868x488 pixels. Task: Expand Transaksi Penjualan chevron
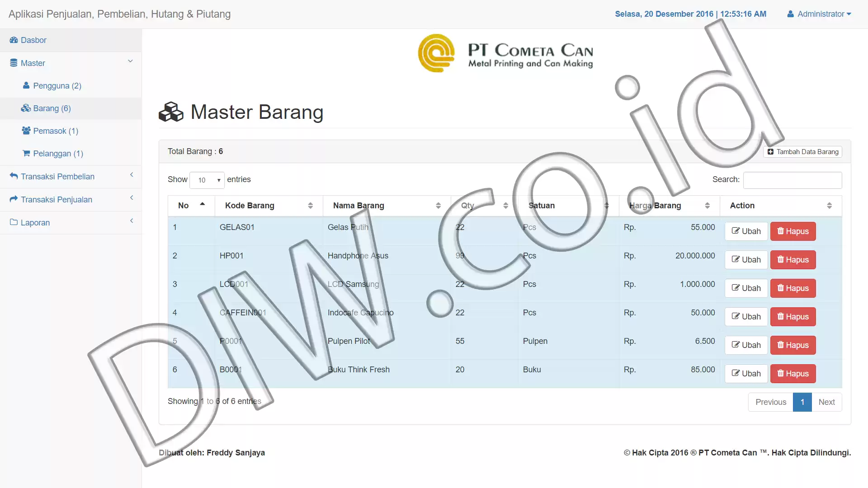point(132,198)
